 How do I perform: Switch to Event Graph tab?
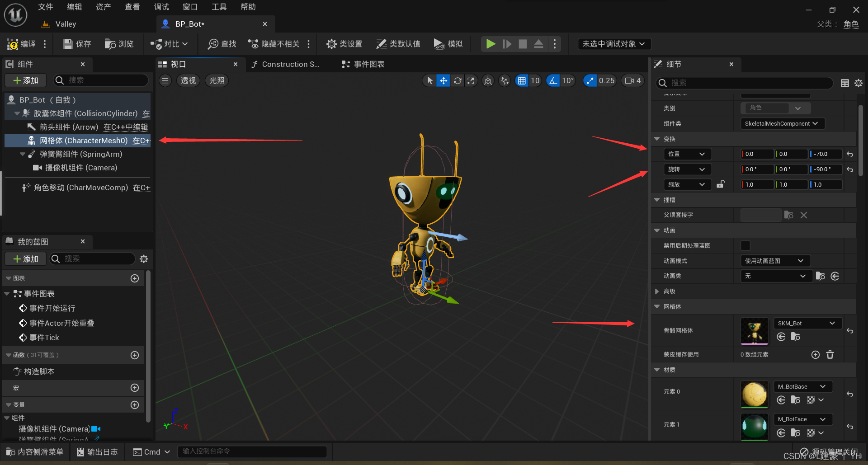363,64
